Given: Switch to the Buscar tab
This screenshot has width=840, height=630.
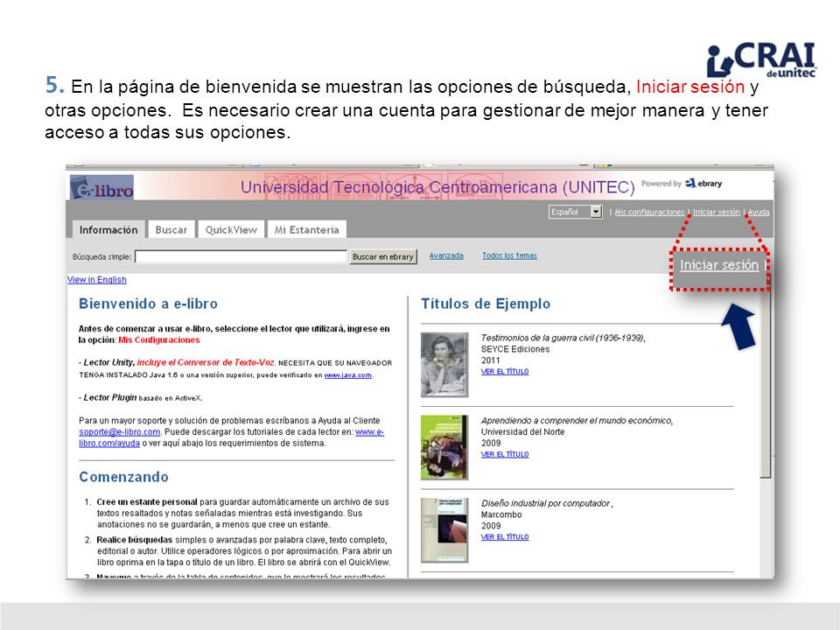Looking at the screenshot, I should (171, 229).
